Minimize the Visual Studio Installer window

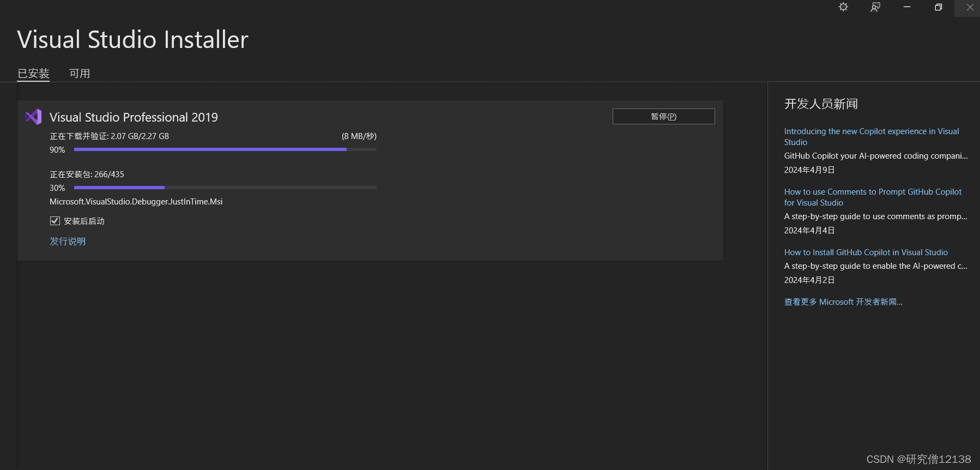pos(907,7)
